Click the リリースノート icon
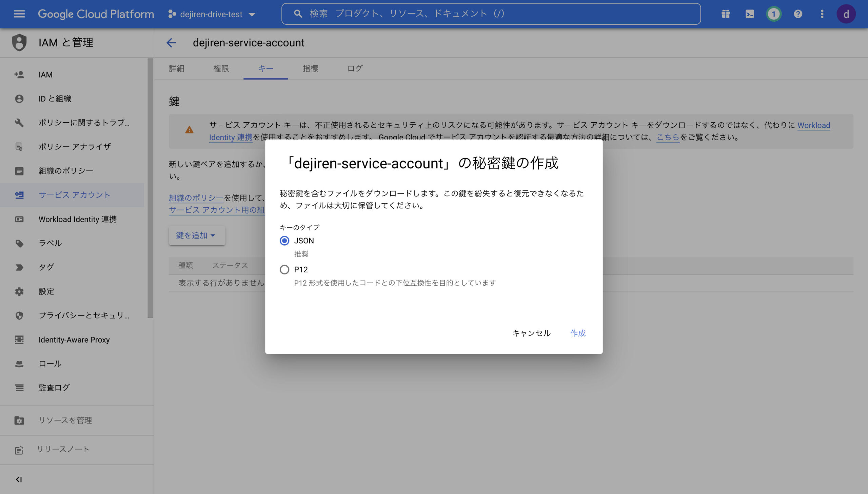 (19, 450)
